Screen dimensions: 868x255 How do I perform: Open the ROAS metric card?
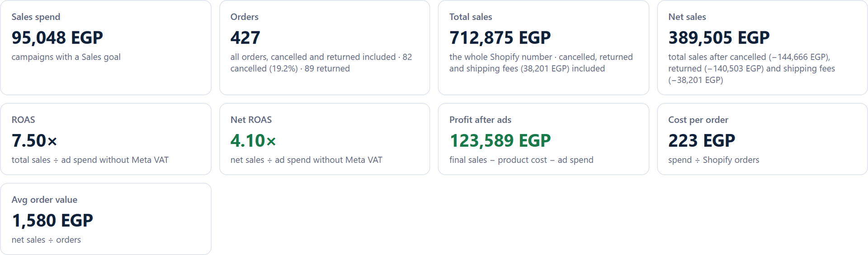[x=106, y=139]
